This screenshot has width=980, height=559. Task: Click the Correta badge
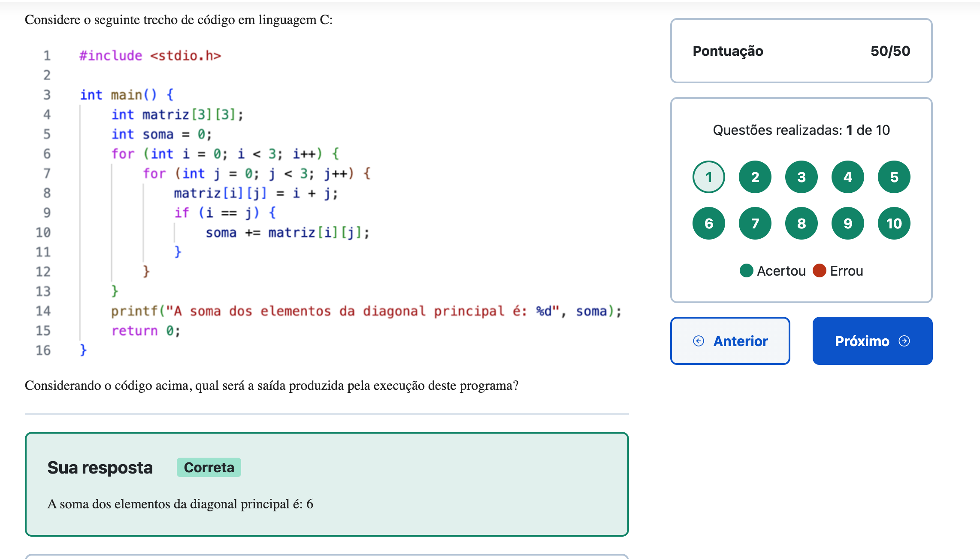(209, 467)
